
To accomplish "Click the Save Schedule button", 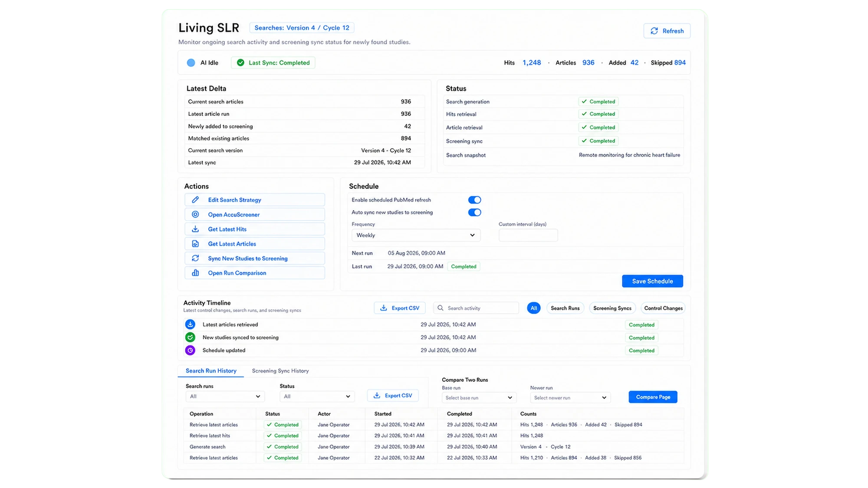I will tap(652, 281).
